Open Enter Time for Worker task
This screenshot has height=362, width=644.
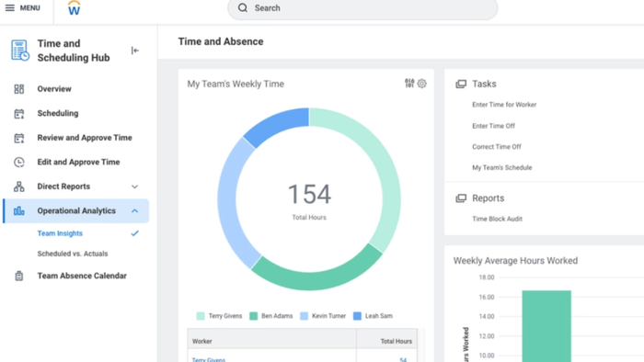coord(504,105)
